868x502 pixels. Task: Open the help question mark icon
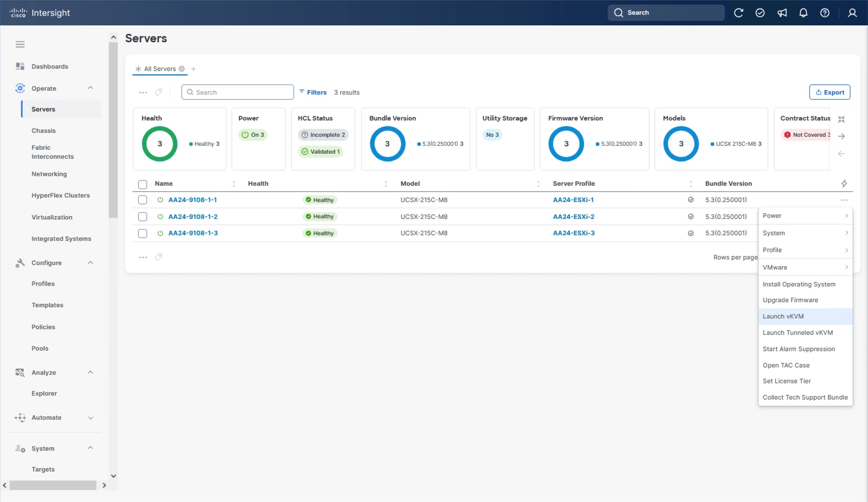825,13
